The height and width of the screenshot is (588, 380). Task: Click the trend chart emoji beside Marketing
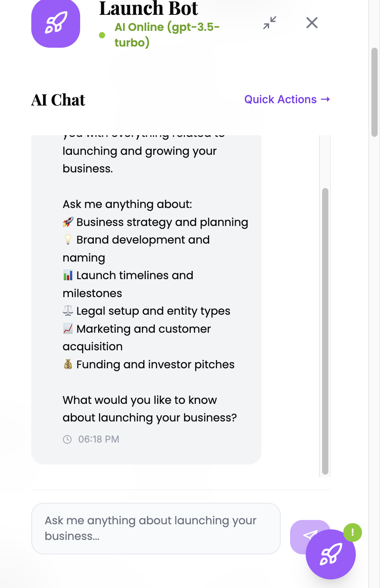(68, 329)
